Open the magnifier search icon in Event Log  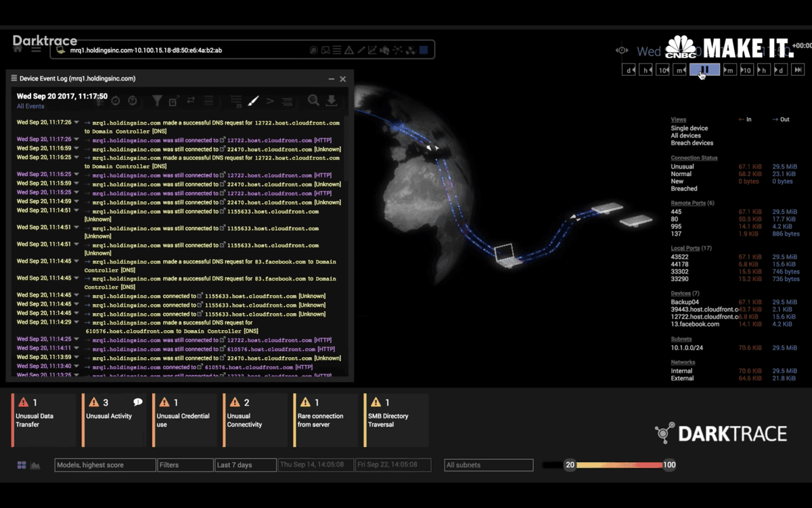point(314,100)
